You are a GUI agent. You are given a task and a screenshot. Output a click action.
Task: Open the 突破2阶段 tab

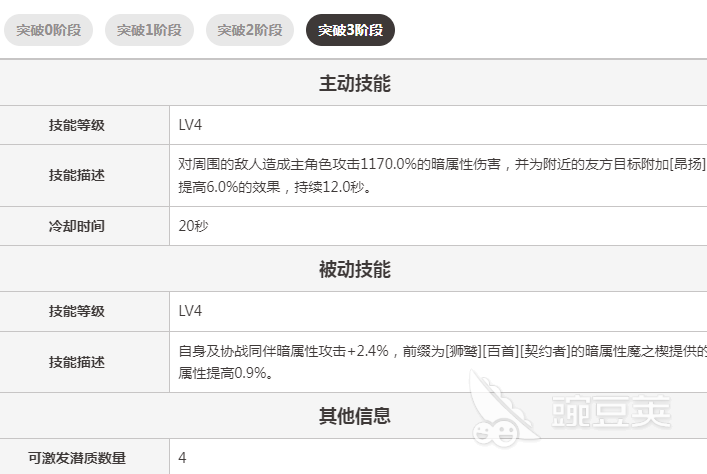point(249,30)
